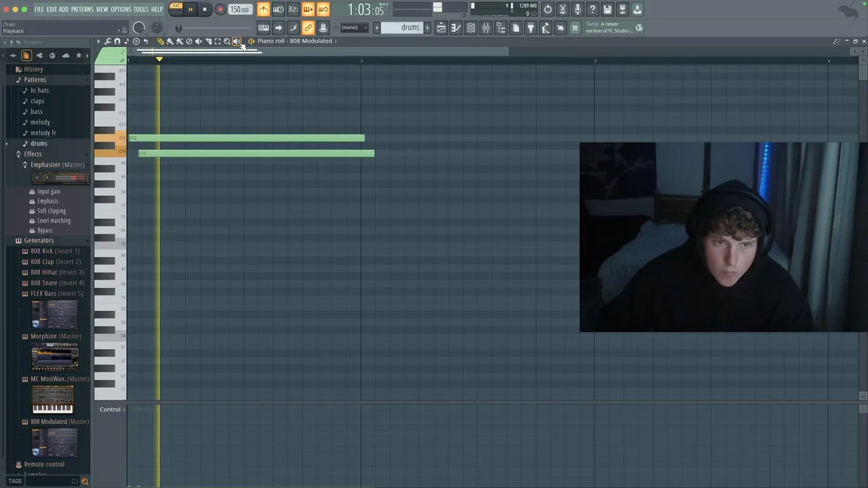Stop playback with the stop button

(204, 9)
